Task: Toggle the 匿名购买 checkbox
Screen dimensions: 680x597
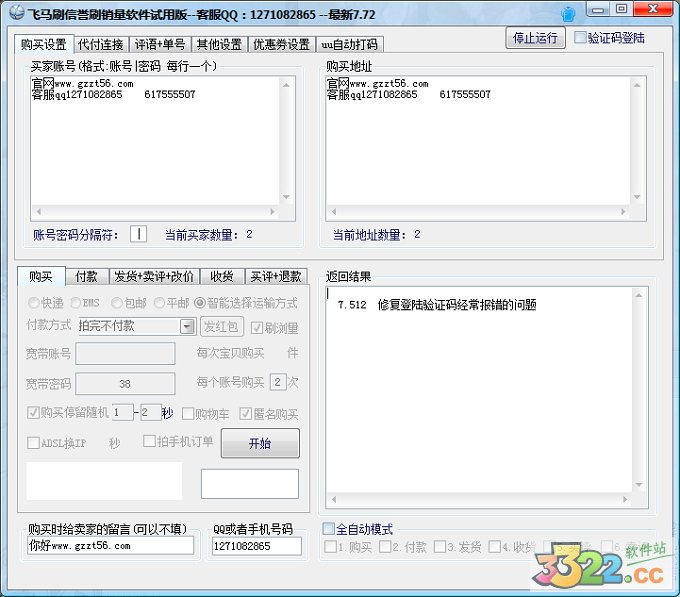Action: click(x=245, y=414)
